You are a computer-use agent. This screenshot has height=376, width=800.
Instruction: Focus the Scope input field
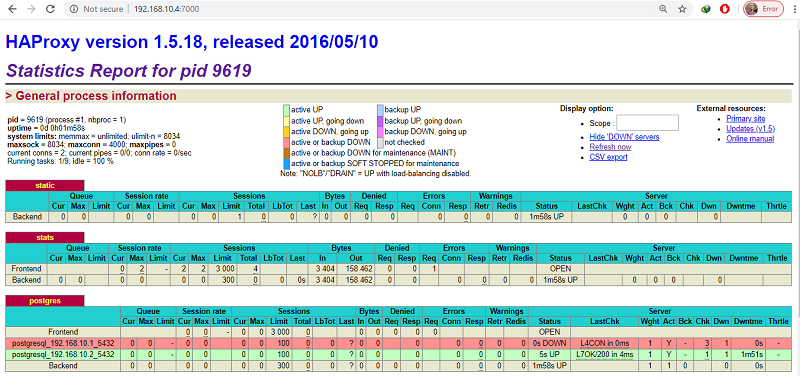(x=647, y=123)
